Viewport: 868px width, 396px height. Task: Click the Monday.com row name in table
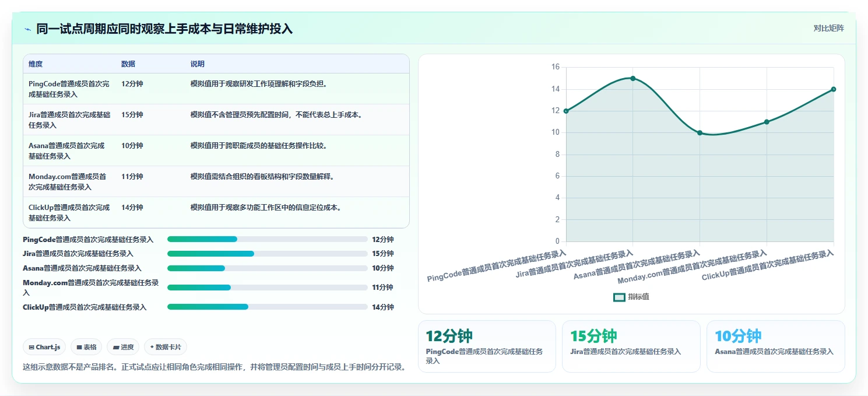tap(68, 181)
